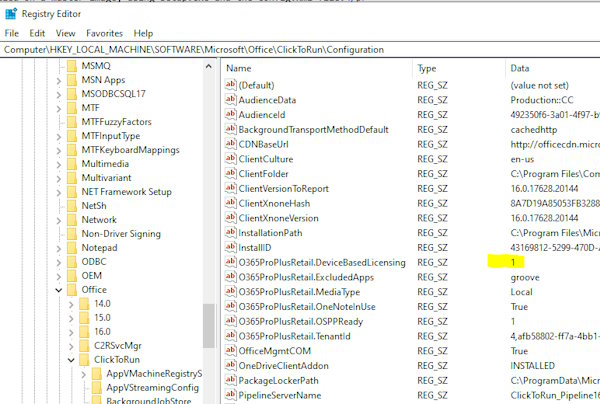Collapse the Office tree node
The width and height of the screenshot is (600, 404).
[x=59, y=290]
